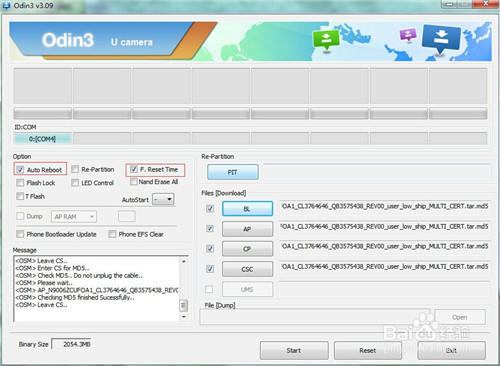
Task: Click the Message log scrollbar thumb
Action: point(184,305)
